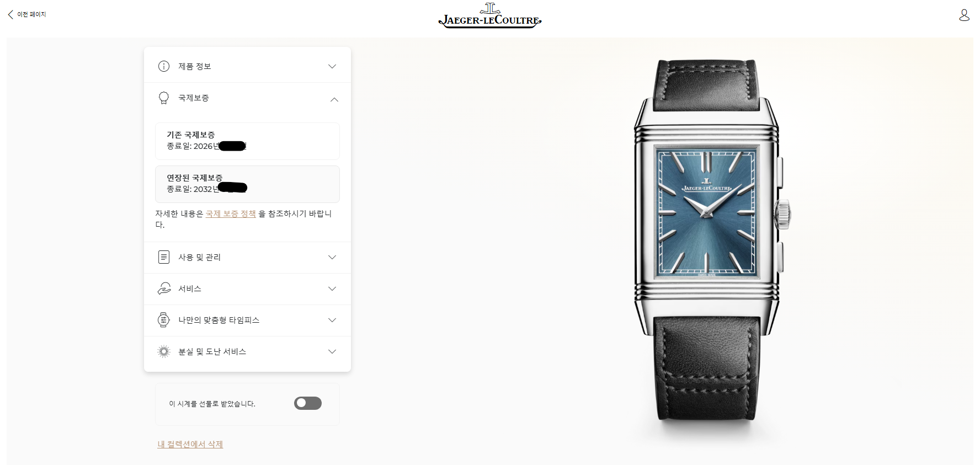Click the sunburst icon beside 분실 및 도난 서비스
Viewport: 980px width, 465px height.
coord(164,351)
